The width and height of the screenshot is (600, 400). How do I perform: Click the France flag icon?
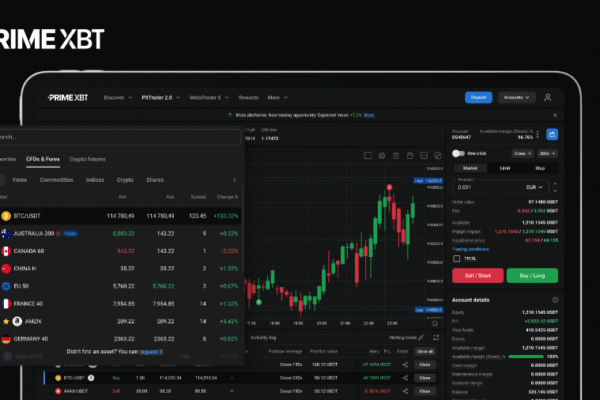point(6,304)
